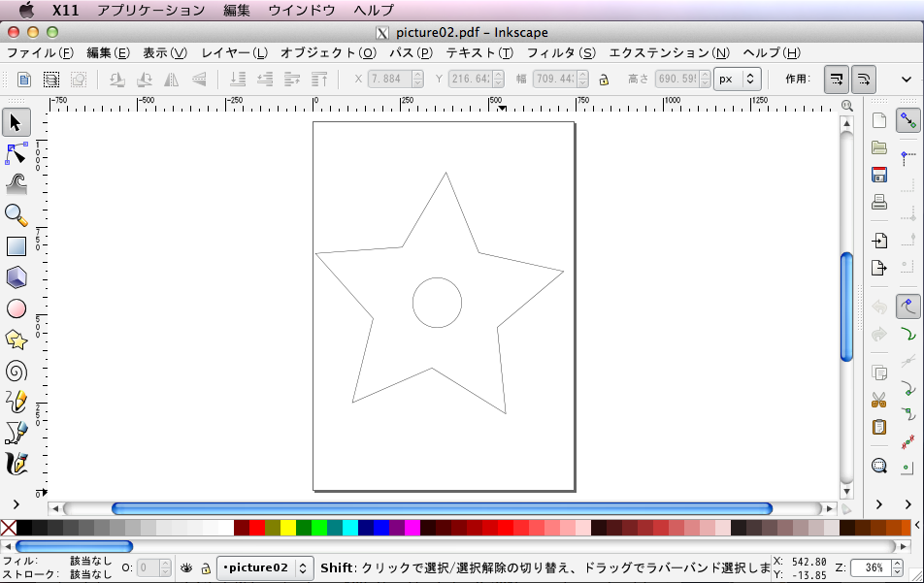Select the Ellipse circle tool
The image size is (924, 583).
[16, 308]
